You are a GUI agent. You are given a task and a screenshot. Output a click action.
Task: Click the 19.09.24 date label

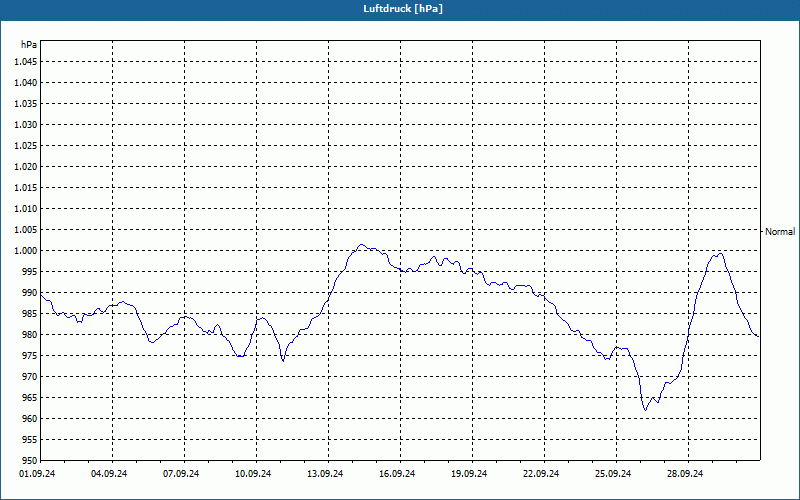[x=469, y=473]
